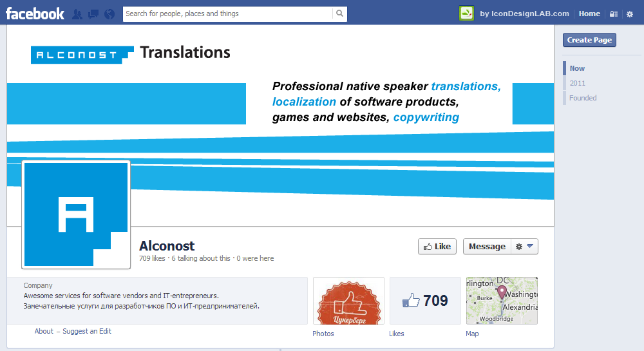Open the notifications globe icon
644x351 pixels.
click(109, 14)
